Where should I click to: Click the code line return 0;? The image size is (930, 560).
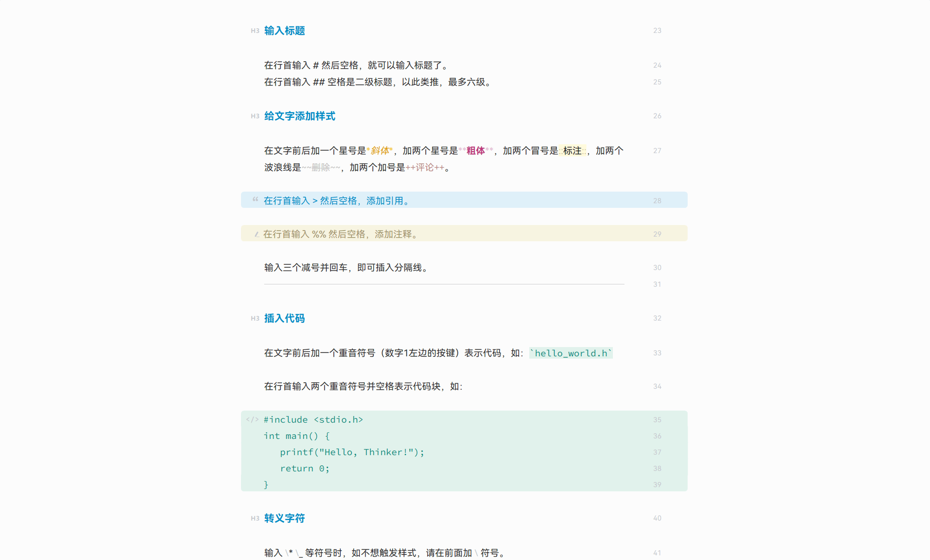[x=305, y=468]
